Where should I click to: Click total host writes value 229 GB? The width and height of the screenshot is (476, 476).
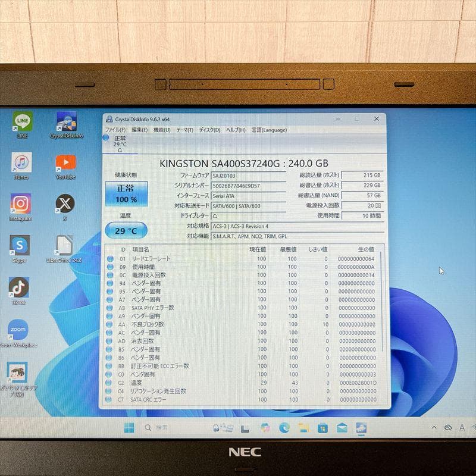[x=362, y=185]
